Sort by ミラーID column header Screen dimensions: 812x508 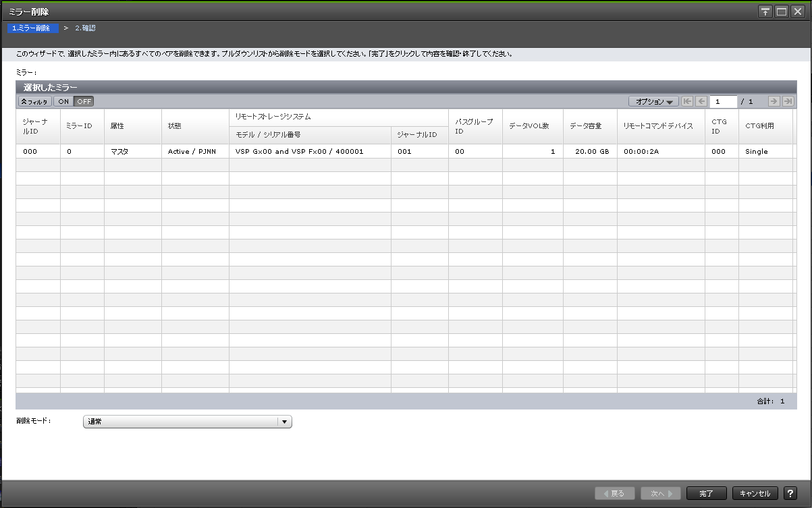(x=82, y=126)
